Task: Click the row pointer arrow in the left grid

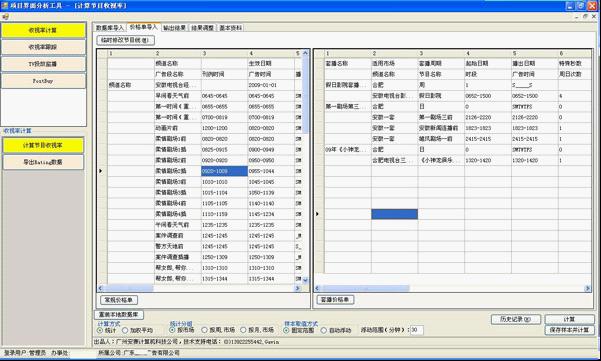Action: [100, 171]
